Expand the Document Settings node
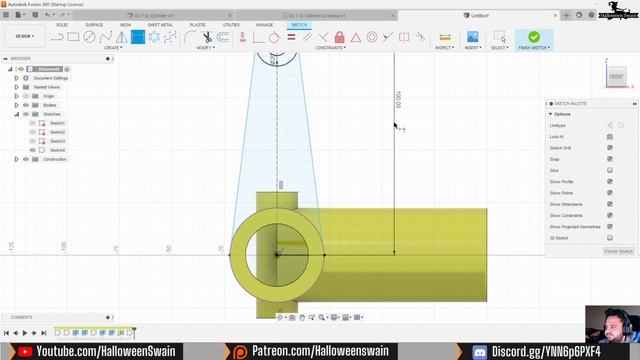 [x=16, y=78]
